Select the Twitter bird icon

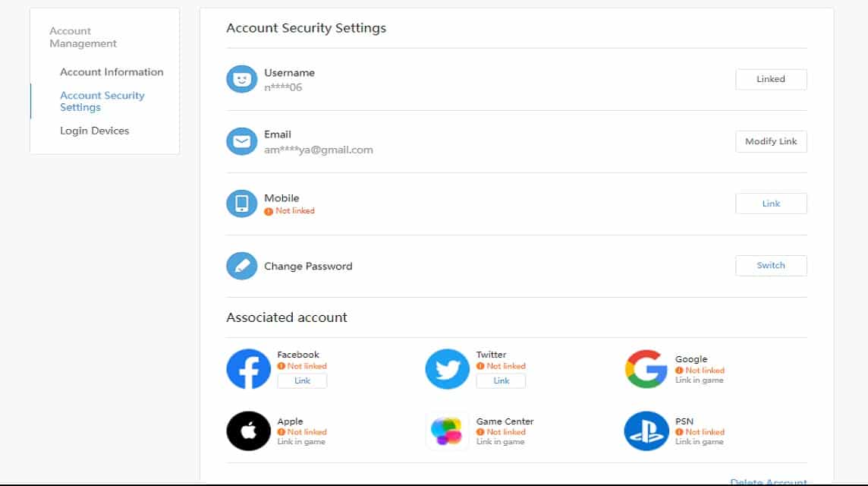tap(447, 368)
